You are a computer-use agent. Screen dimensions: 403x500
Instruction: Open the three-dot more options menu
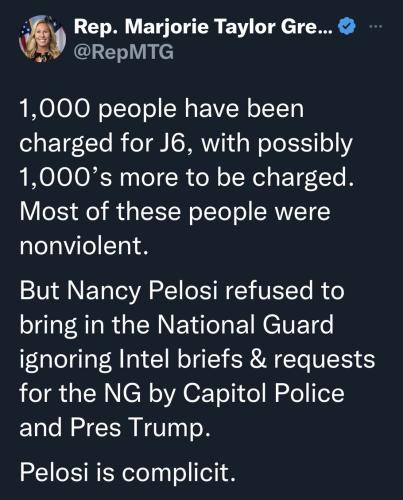click(x=376, y=27)
